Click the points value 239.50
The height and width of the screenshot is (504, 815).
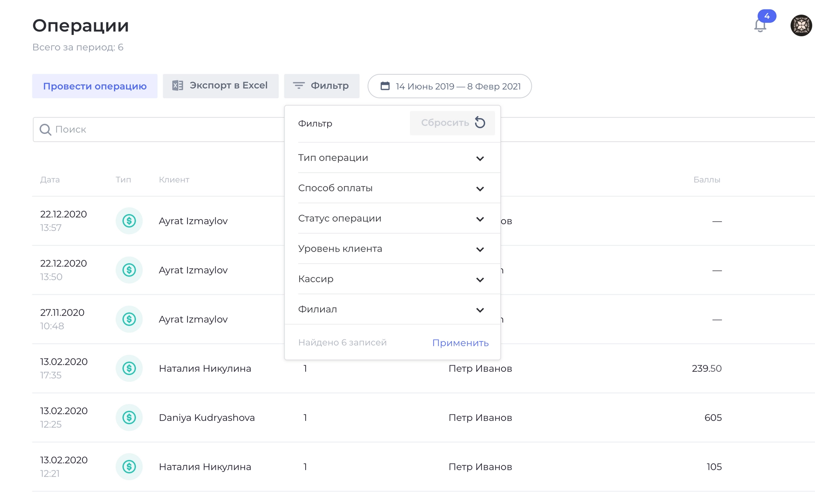coord(707,368)
